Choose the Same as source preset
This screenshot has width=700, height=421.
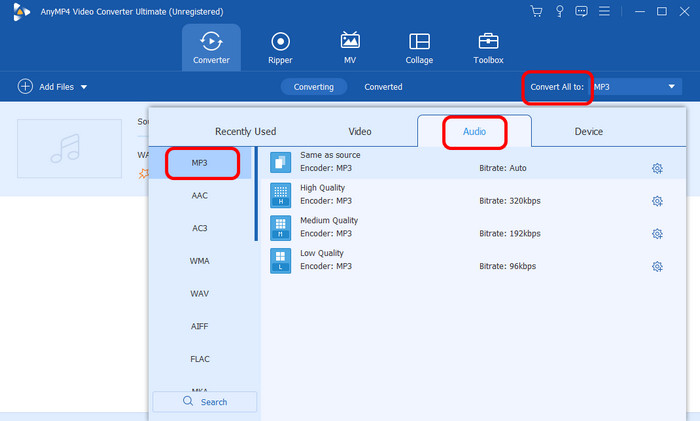(473, 163)
